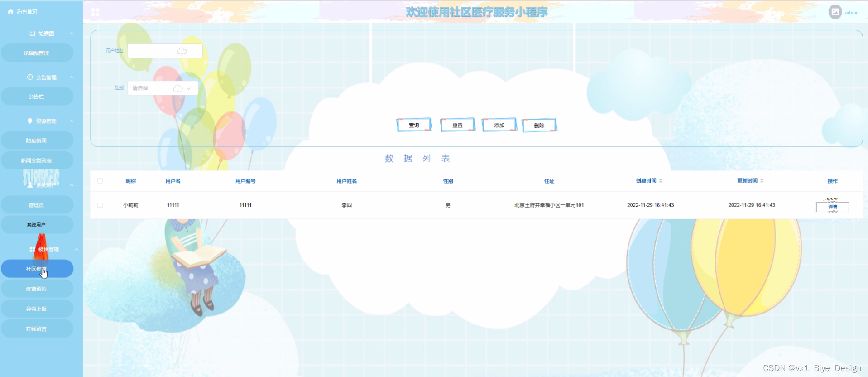Click the 系统用户 person icon

click(x=30, y=185)
